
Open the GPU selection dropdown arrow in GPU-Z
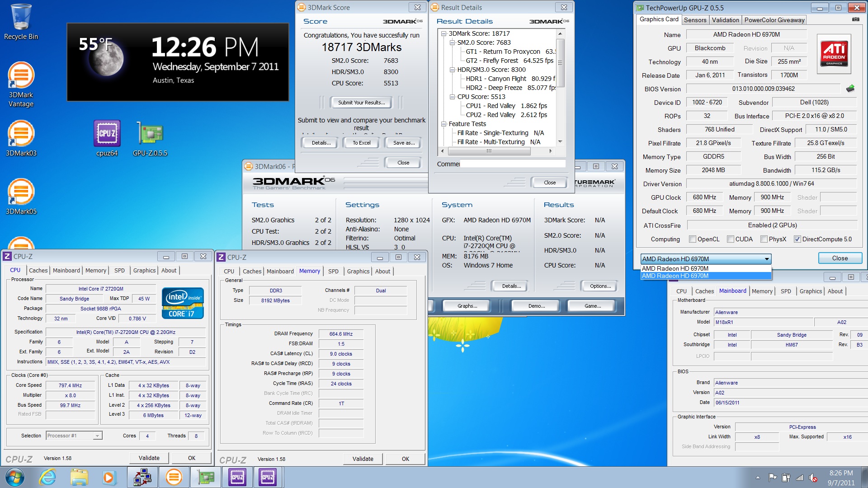[767, 259]
